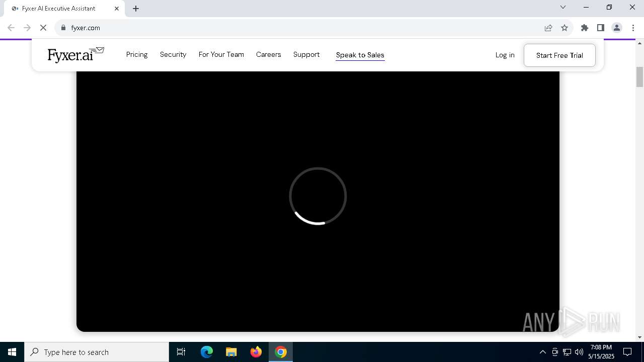Image resolution: width=644 pixels, height=362 pixels.
Task: Open the Security page
Action: [173, 54]
